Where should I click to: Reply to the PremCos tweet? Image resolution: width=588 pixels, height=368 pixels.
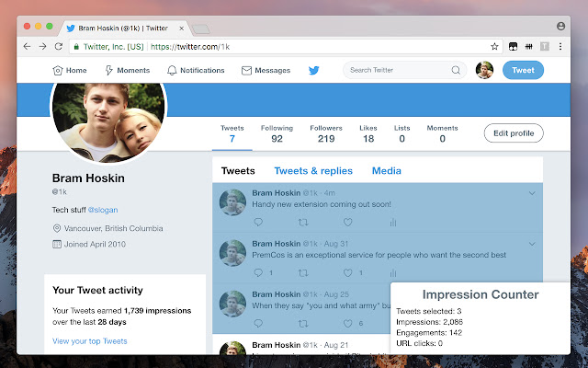(258, 272)
